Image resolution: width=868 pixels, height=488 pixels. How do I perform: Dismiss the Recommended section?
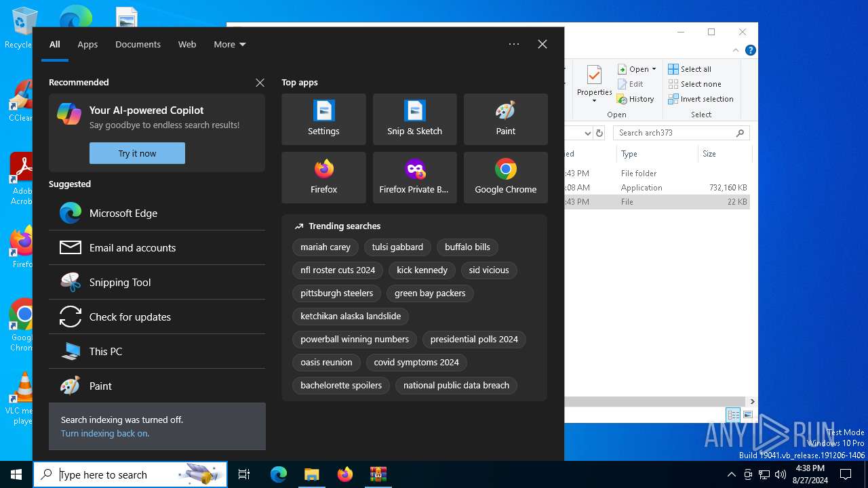260,83
